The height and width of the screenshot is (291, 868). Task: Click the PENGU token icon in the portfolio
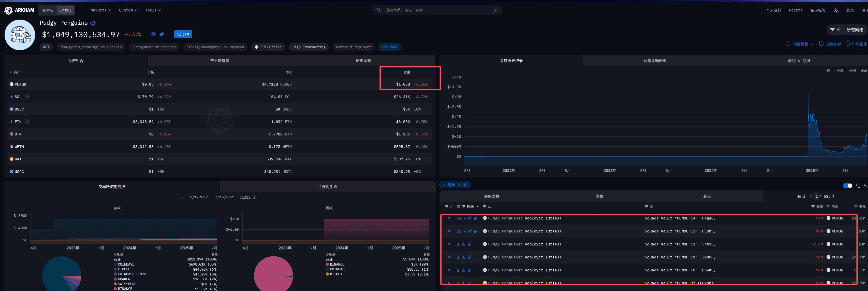tap(11, 84)
